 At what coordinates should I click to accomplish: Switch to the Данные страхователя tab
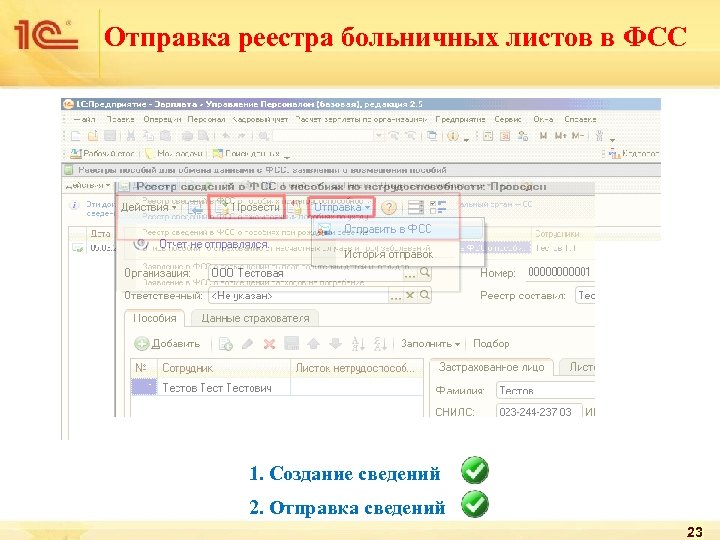(x=255, y=318)
